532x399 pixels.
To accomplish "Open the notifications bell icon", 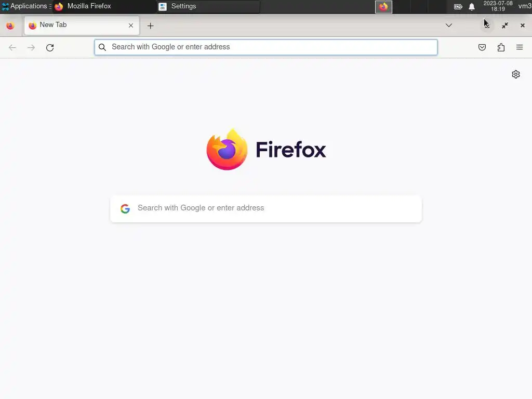I will pyautogui.click(x=472, y=6).
